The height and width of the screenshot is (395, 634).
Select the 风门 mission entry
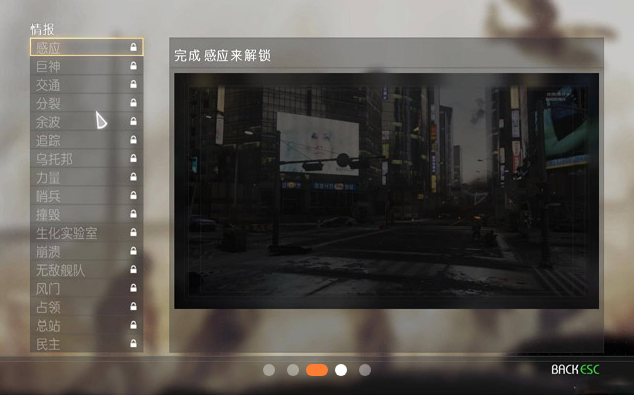87,288
